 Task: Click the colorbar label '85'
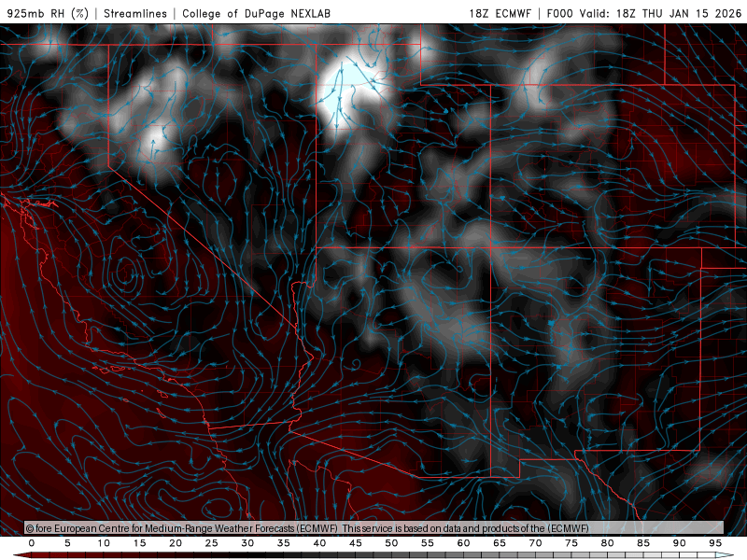click(x=643, y=543)
